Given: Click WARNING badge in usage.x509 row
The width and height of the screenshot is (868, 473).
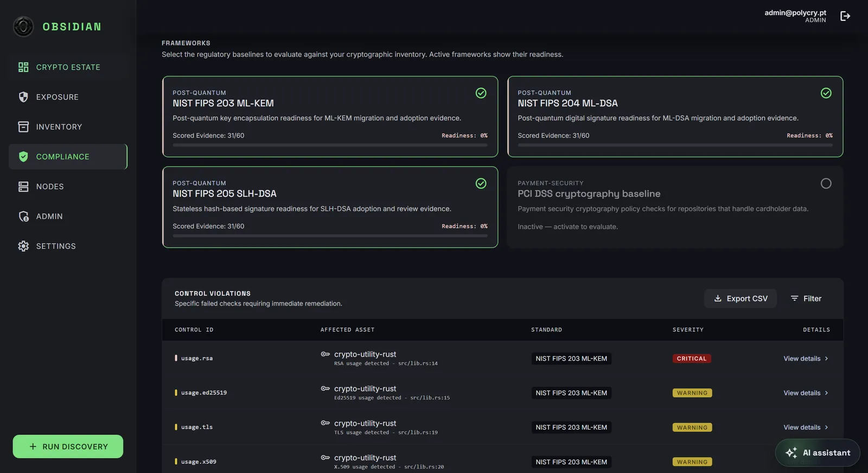Looking at the screenshot, I should (692, 462).
